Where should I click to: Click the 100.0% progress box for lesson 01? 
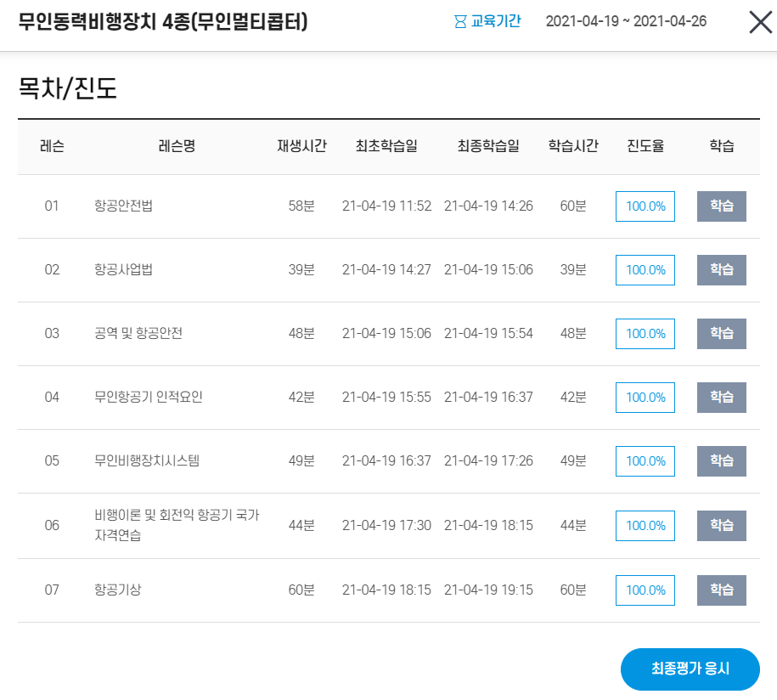pyautogui.click(x=645, y=206)
